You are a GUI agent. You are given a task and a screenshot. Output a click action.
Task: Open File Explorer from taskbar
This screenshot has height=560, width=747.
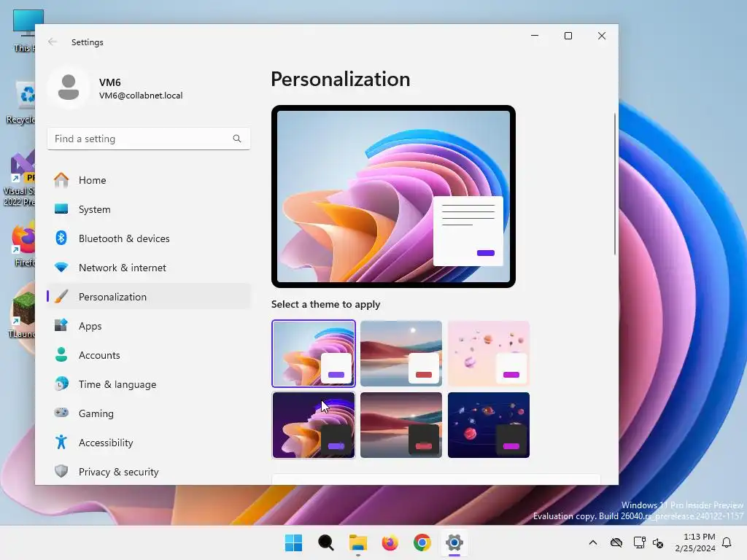pyautogui.click(x=357, y=542)
